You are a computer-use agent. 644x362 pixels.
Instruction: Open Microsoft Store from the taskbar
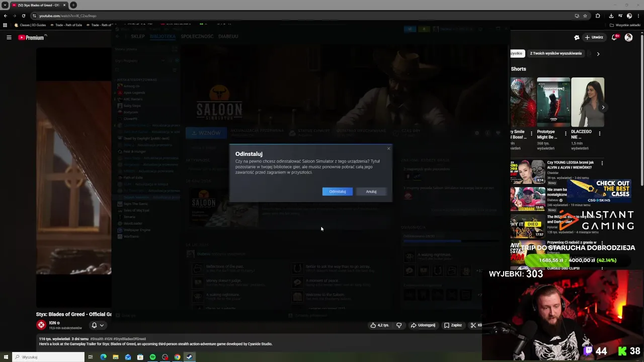(140, 357)
